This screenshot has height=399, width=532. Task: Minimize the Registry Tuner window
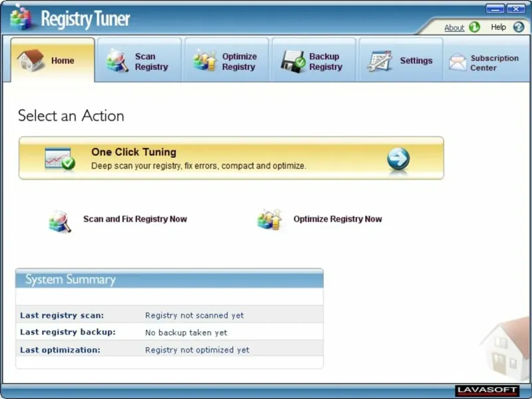(x=495, y=9)
